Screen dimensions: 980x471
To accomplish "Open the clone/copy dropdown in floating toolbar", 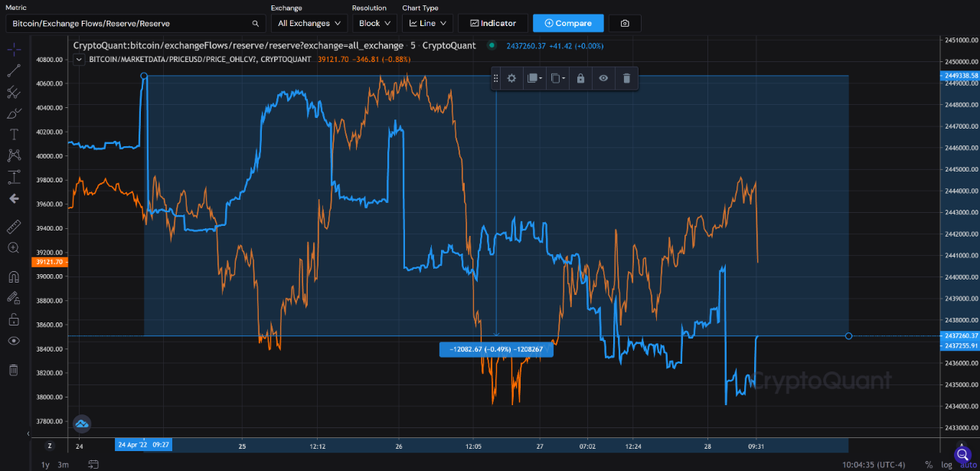I will coord(557,78).
